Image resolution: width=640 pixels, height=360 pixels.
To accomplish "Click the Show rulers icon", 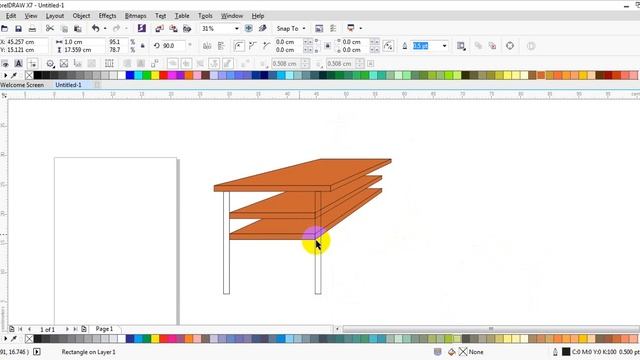I will [262, 28].
